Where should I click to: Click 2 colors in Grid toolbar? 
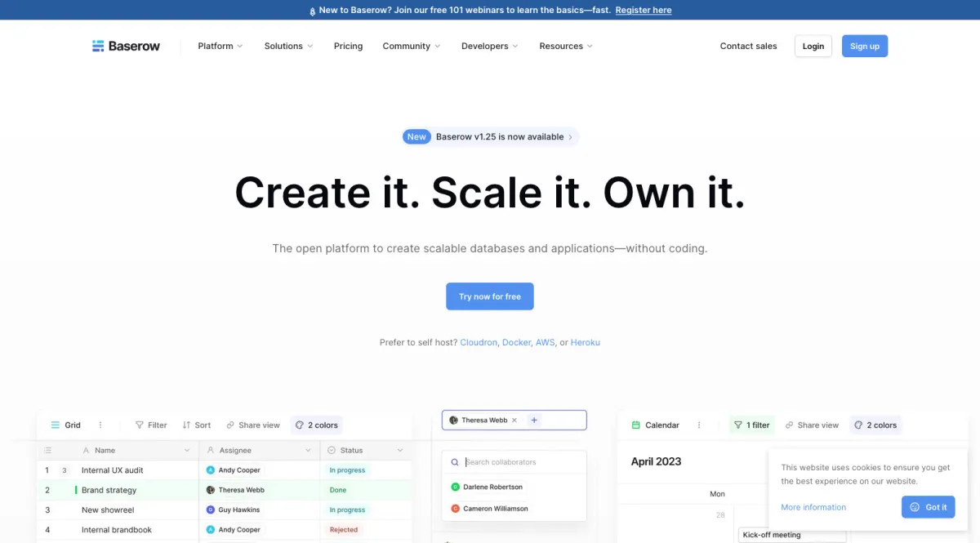(317, 425)
